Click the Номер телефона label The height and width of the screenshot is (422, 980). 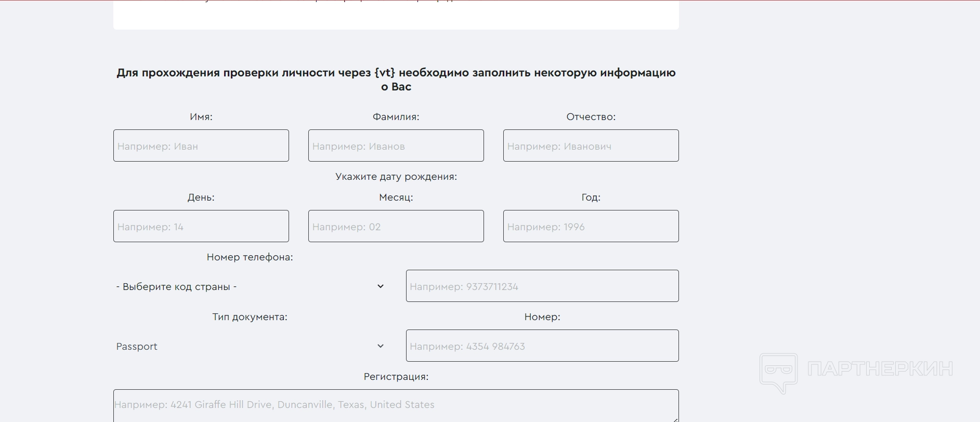pyautogui.click(x=250, y=257)
